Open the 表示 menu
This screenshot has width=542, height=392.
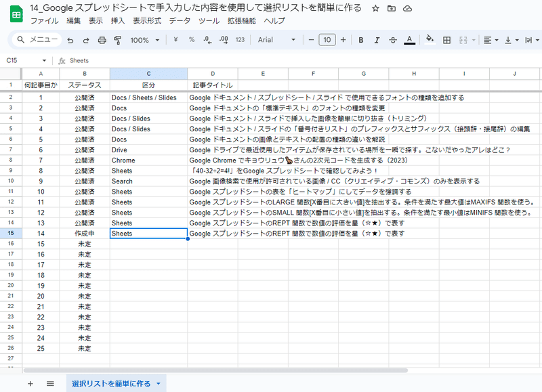(96, 21)
